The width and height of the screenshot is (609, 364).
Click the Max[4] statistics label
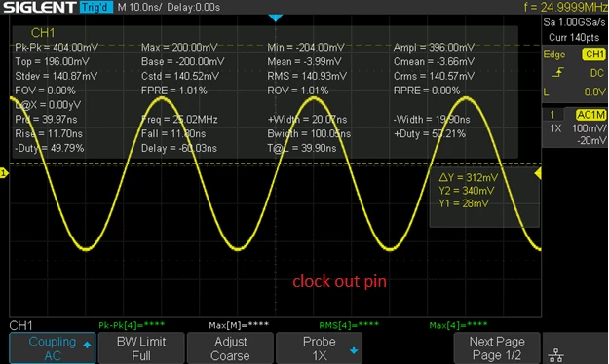pyautogui.click(x=458, y=325)
